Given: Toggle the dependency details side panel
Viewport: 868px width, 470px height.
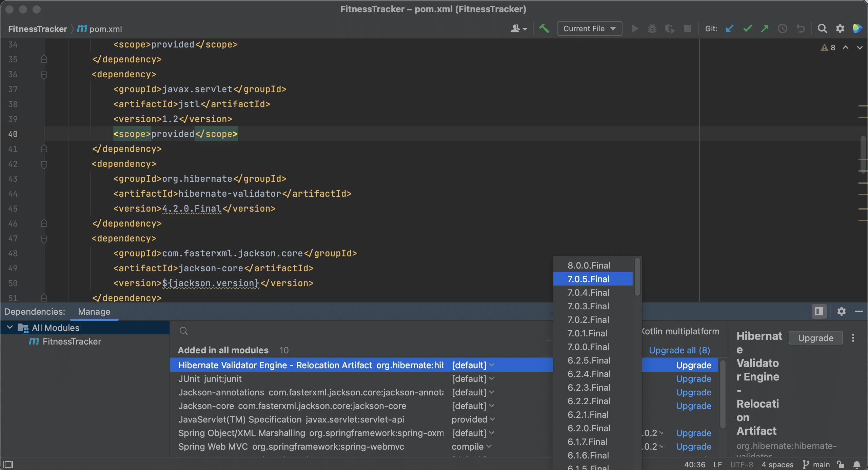Looking at the screenshot, I should (x=819, y=311).
